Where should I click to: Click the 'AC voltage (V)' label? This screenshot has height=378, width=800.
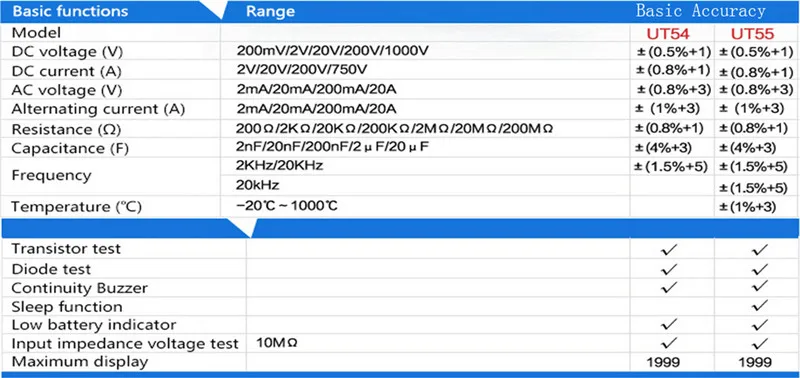pos(67,90)
